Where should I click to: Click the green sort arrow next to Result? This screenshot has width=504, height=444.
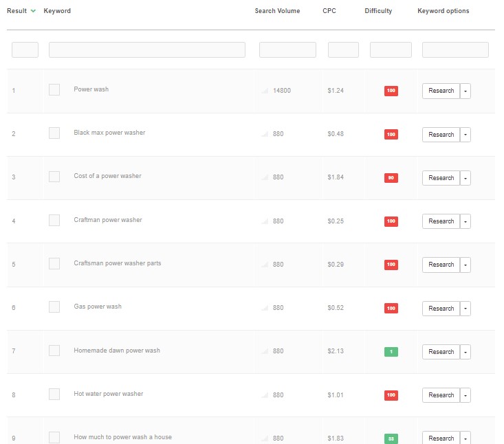coord(33,11)
